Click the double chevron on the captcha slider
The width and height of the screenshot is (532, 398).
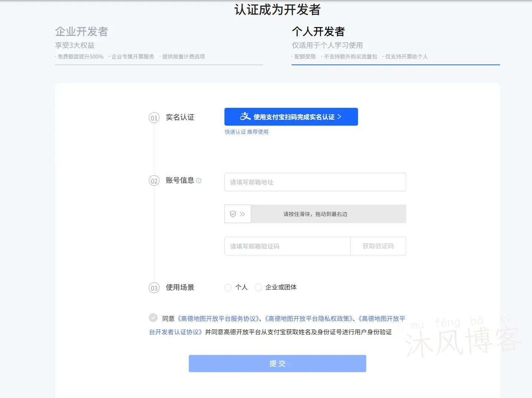(x=242, y=214)
